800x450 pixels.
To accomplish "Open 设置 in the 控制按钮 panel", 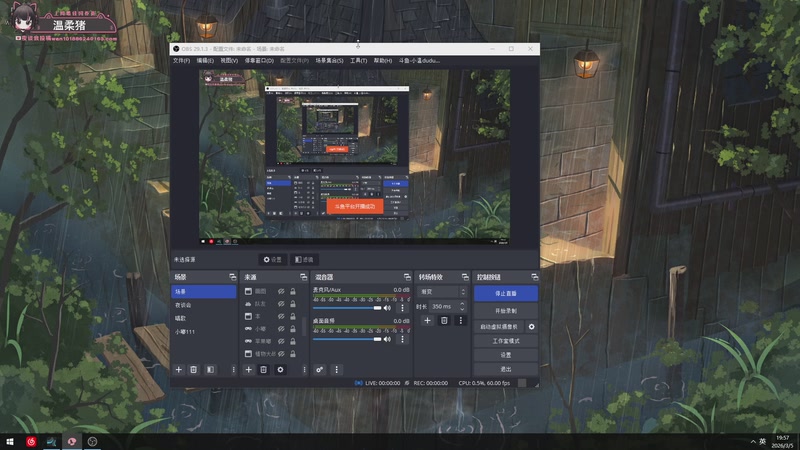I will [x=506, y=355].
